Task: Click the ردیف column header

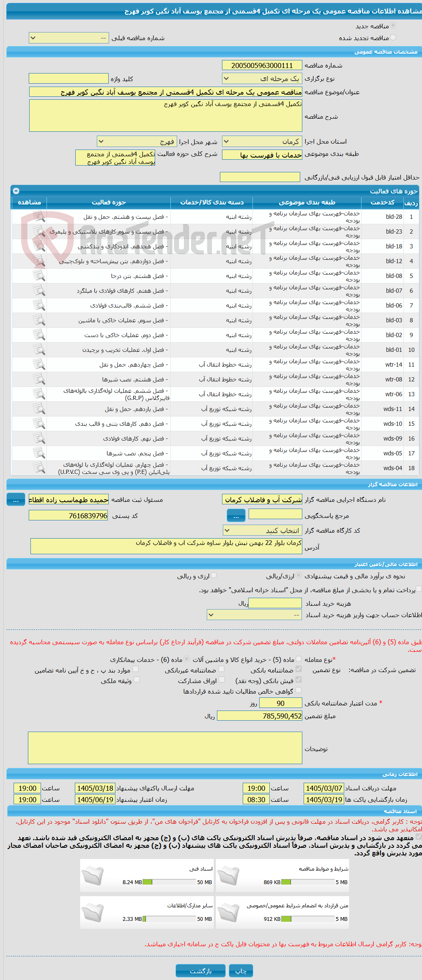Action: point(411,203)
